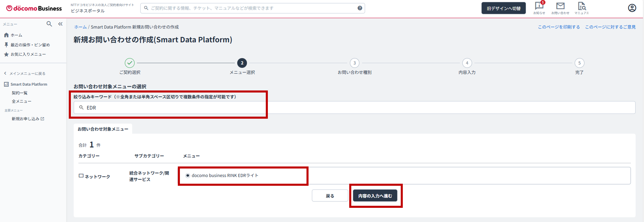This screenshot has height=222, width=644.
Task: Click 内容の入力へ進む button
Action: point(375,196)
